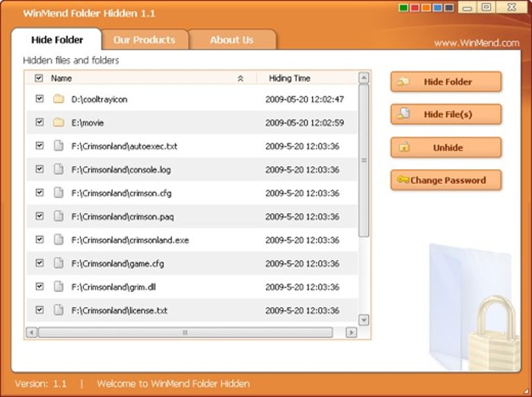This screenshot has height=397, width=532.
Task: Uncheck the E:\movie checkbox
Action: pos(39,122)
